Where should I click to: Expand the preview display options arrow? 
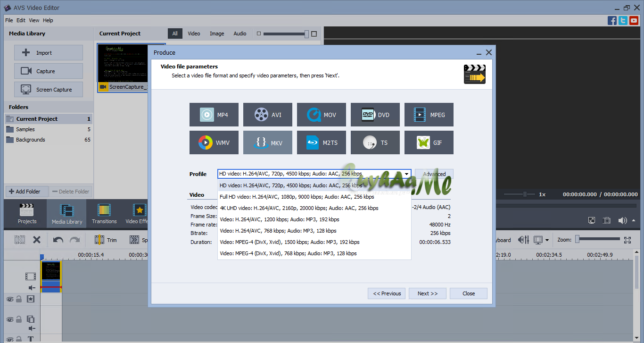click(x=547, y=240)
